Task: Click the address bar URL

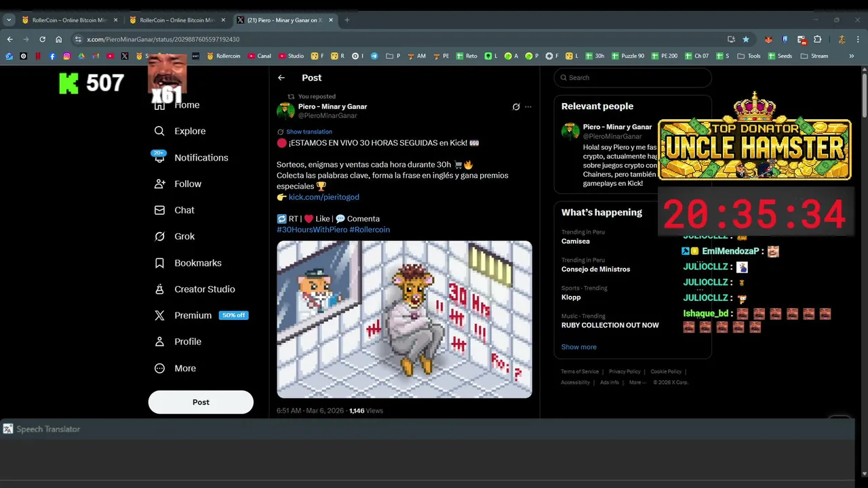Action: tap(163, 39)
